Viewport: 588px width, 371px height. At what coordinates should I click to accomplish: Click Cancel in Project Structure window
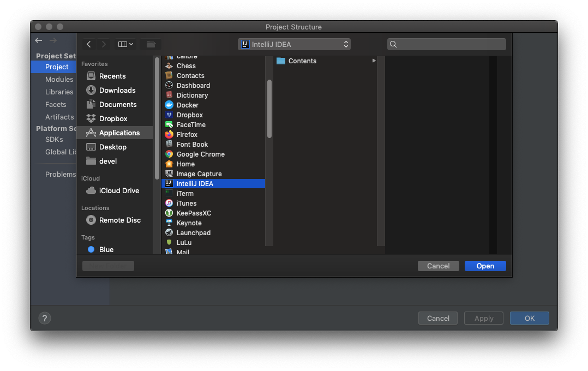(x=438, y=318)
